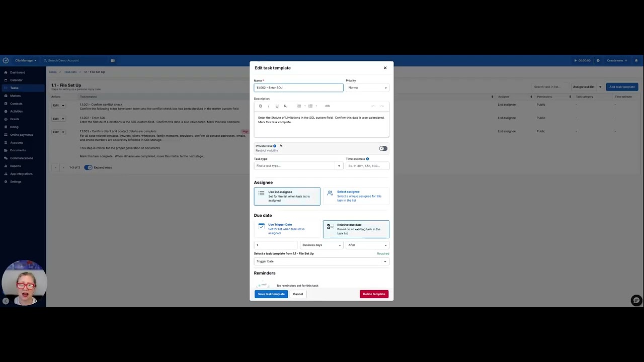Open Matters from sidebar
This screenshot has height=362, width=644.
point(15,96)
